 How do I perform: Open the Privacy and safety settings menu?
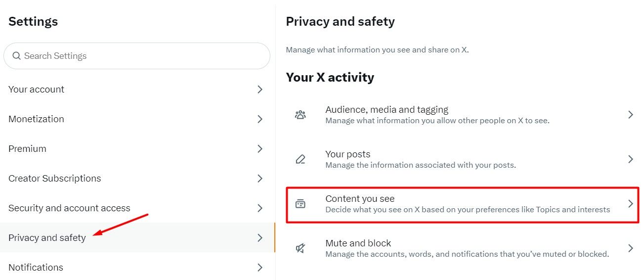click(47, 238)
